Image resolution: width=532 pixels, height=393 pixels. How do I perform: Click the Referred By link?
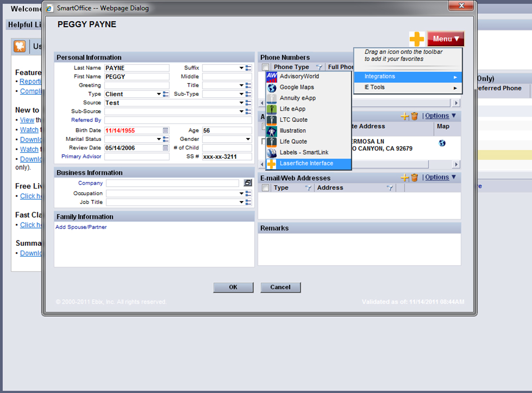click(x=86, y=120)
